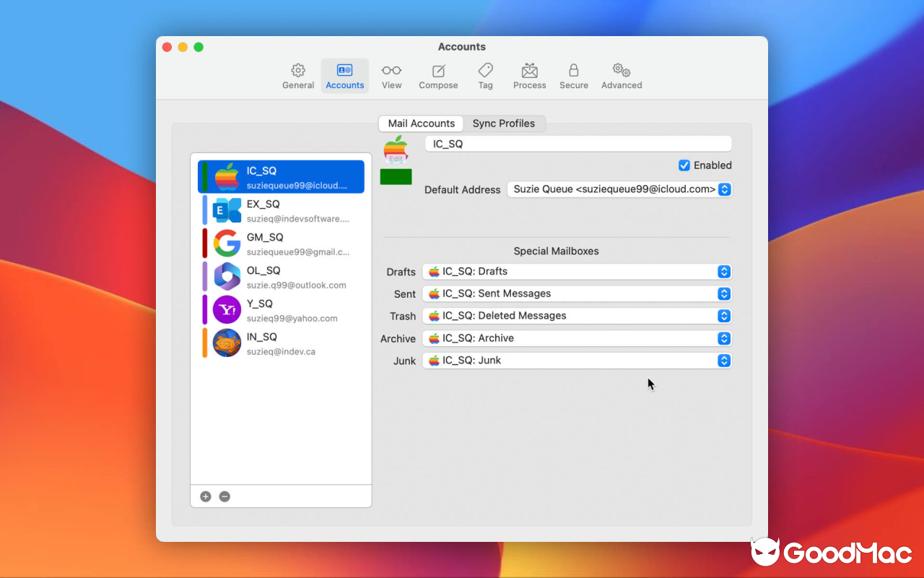Screen dimensions: 924x578
Task: Disable the Enabled checkbox
Action: pyautogui.click(x=684, y=165)
